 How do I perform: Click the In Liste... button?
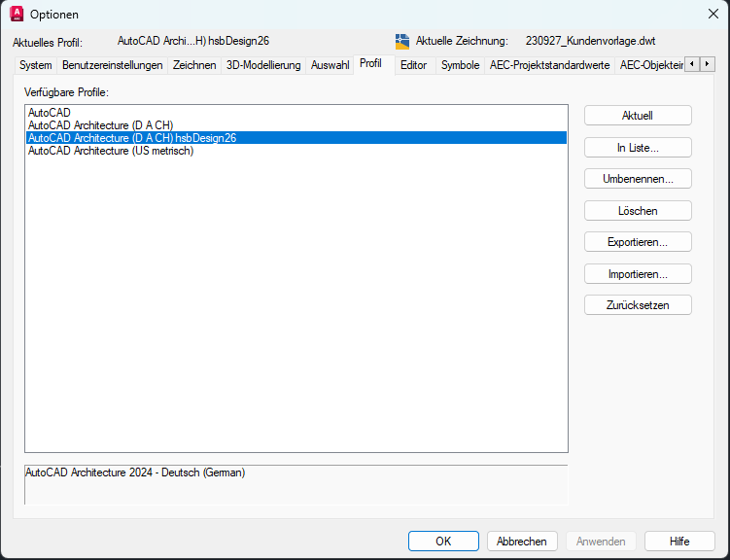coord(638,148)
